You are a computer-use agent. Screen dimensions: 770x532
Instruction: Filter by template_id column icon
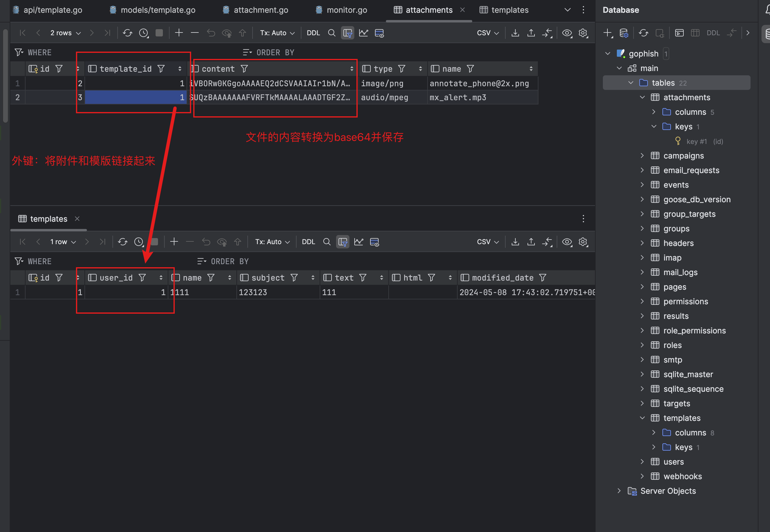coord(161,69)
